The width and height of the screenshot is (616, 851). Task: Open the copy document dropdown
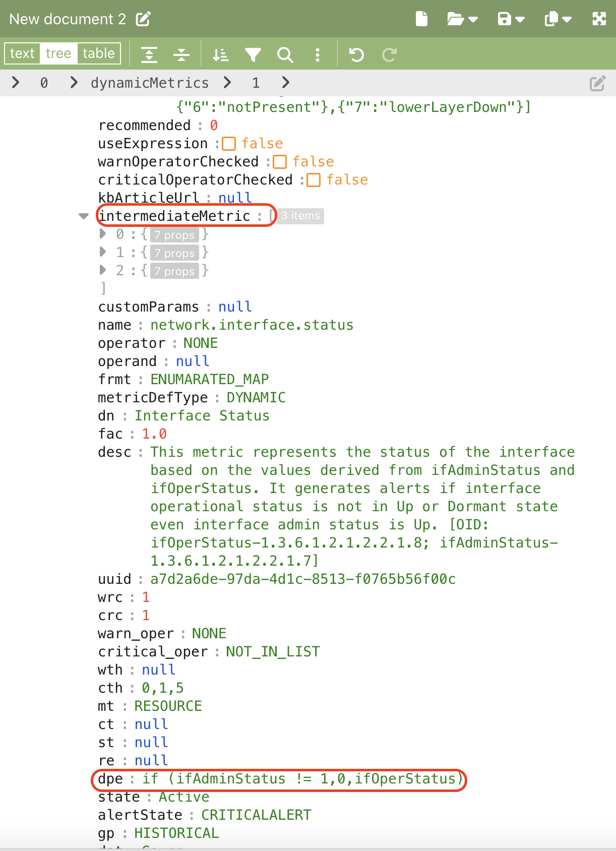(x=558, y=19)
